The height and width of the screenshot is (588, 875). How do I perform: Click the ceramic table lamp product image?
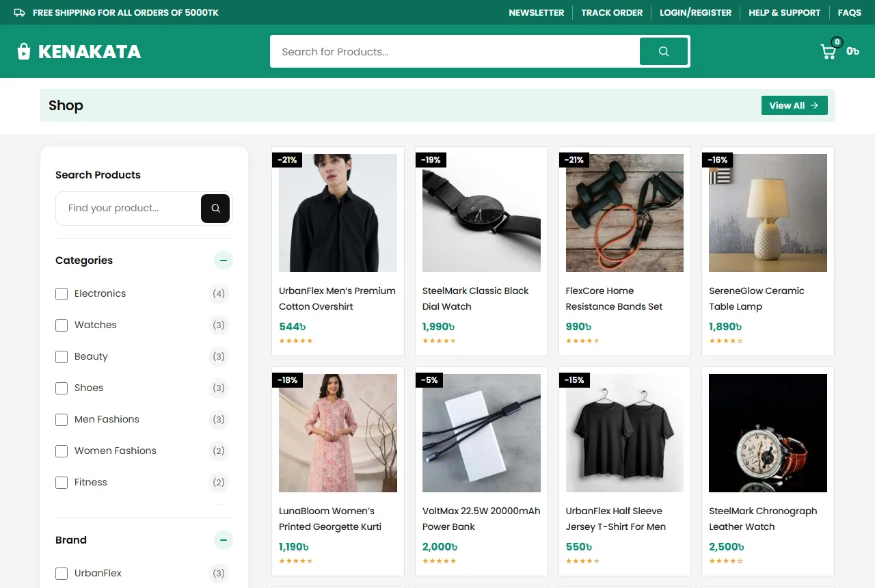pos(768,213)
